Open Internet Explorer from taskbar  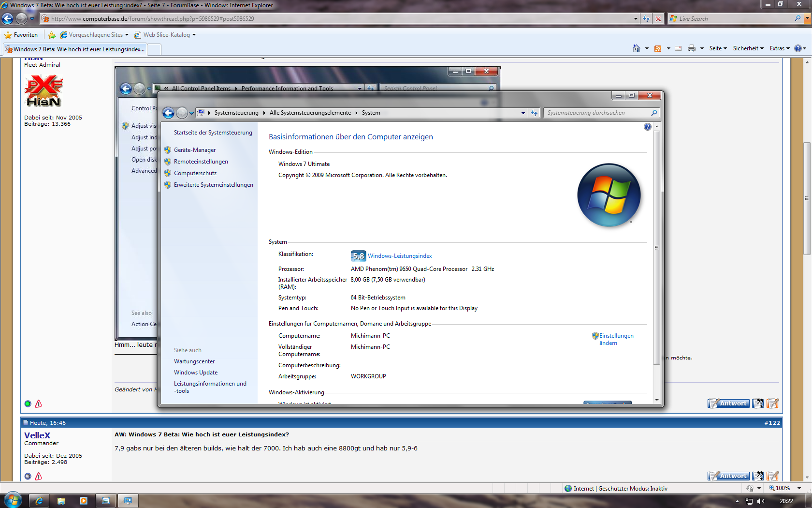39,501
